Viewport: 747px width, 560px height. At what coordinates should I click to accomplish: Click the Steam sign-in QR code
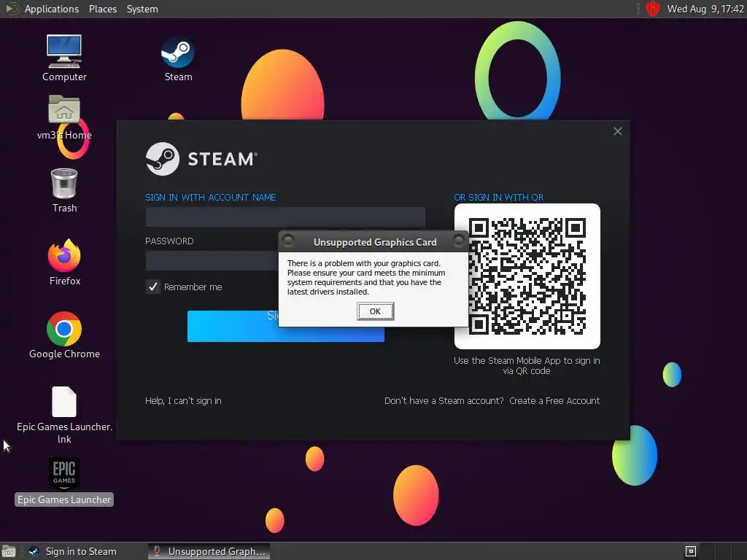tap(527, 276)
